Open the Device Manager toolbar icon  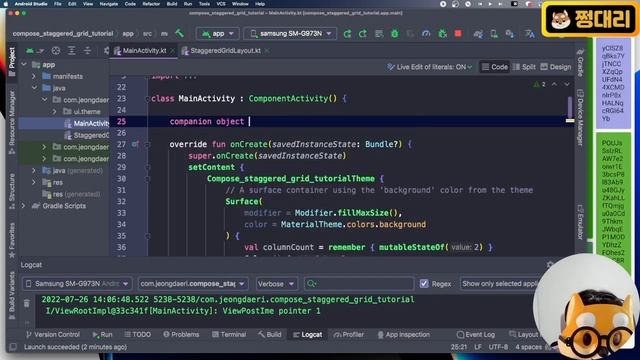coord(494,34)
